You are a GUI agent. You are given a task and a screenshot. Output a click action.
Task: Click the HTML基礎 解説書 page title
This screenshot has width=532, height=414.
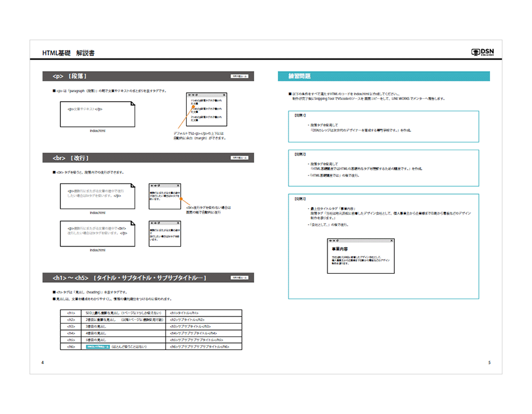68,53
